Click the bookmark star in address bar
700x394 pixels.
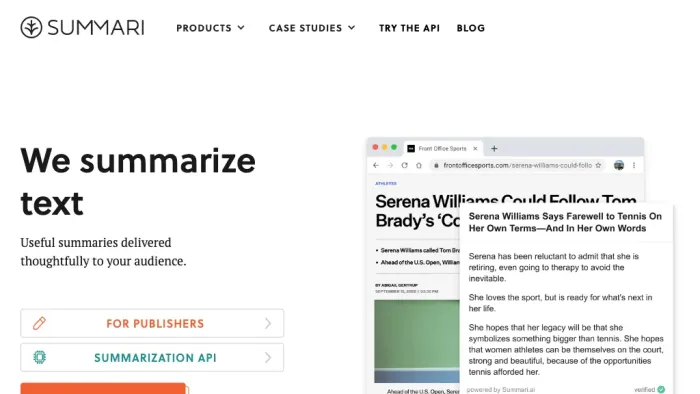point(598,165)
